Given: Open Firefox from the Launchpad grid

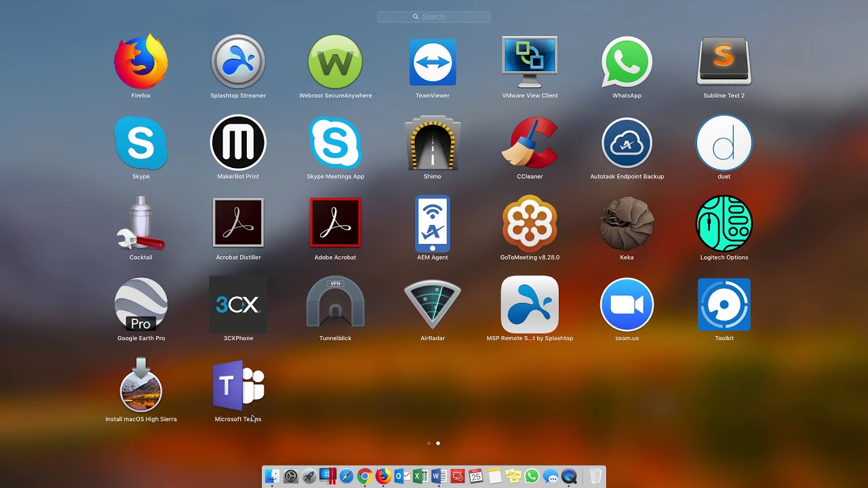Looking at the screenshot, I should point(141,62).
